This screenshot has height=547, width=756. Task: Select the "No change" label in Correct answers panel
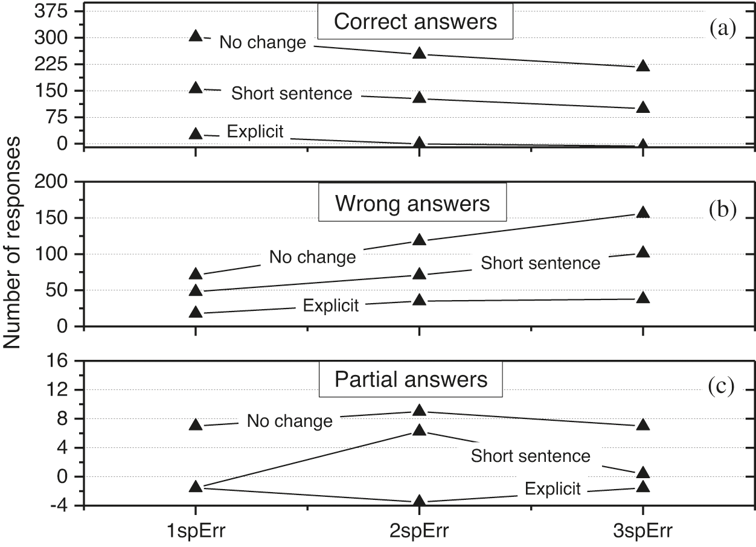click(262, 43)
